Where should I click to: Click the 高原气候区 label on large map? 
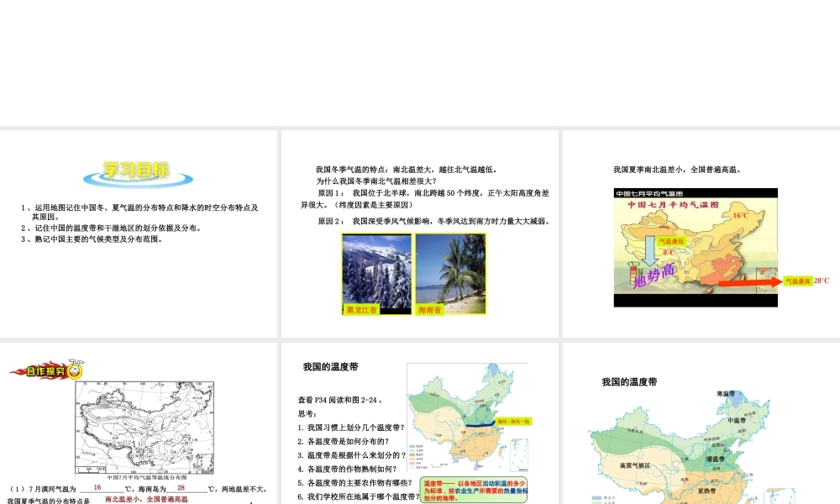[x=635, y=465]
